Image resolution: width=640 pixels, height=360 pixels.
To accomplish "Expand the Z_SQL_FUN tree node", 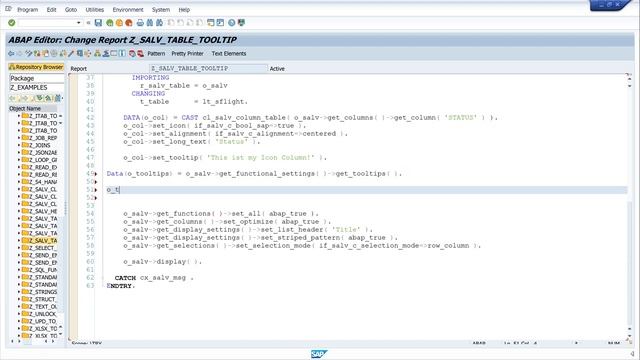I will [19, 270].
